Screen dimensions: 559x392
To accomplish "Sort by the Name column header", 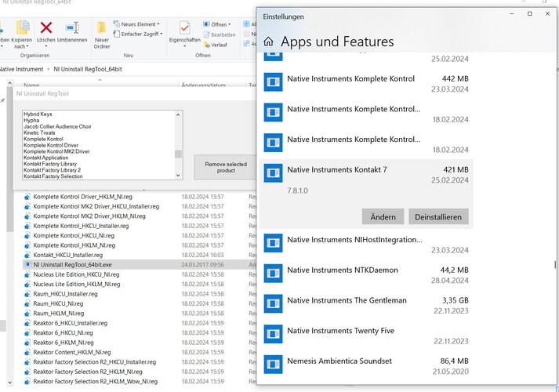I will pyautogui.click(x=31, y=85).
